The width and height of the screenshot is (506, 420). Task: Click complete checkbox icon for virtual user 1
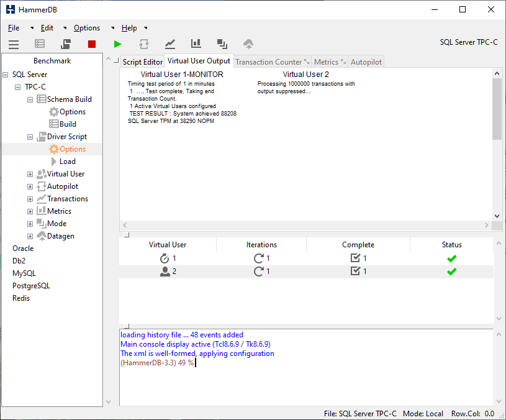(x=355, y=258)
